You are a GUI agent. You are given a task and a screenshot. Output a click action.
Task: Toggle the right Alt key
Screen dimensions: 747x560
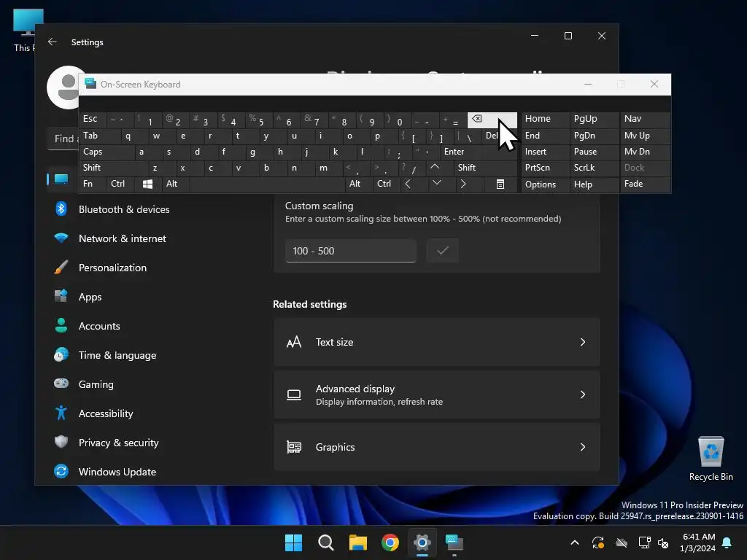point(358,184)
